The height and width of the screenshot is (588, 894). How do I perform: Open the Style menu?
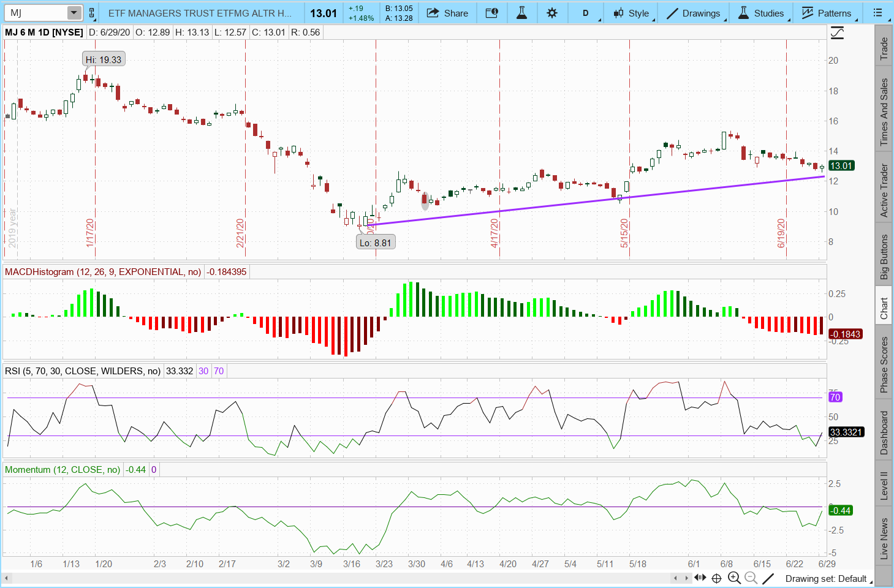point(632,13)
